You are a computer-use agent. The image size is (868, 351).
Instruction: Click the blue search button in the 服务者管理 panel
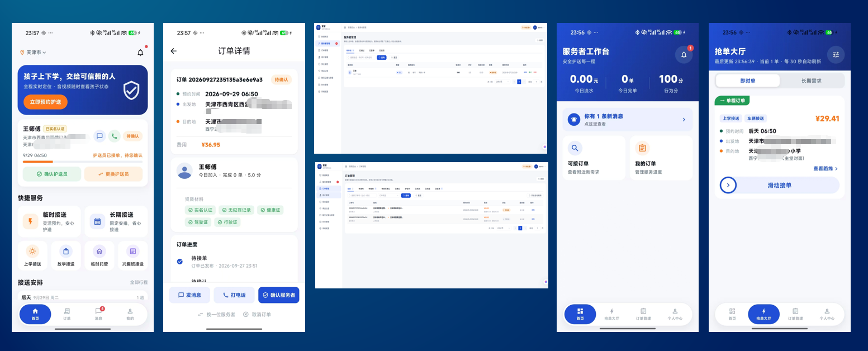pos(381,58)
